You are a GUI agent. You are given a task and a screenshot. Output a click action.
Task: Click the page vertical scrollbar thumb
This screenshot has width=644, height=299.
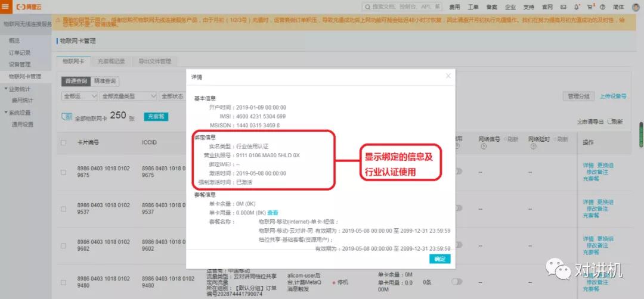[x=641, y=135]
